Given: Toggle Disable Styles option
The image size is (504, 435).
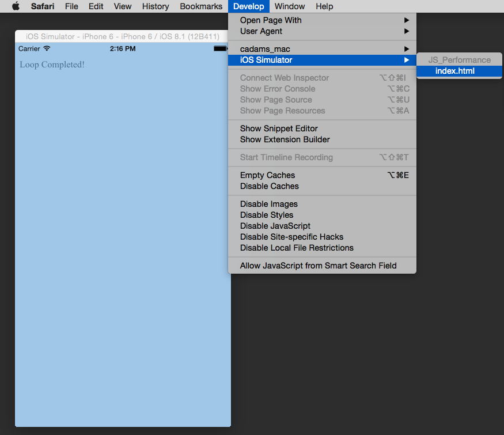Looking at the screenshot, I should 322,215.
